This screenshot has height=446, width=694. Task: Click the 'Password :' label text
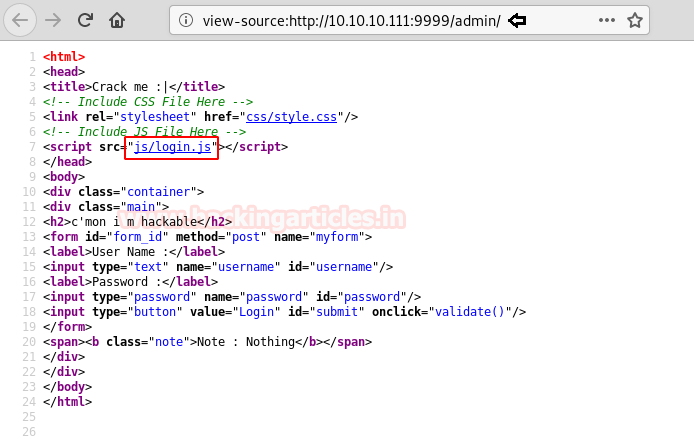pos(127,282)
